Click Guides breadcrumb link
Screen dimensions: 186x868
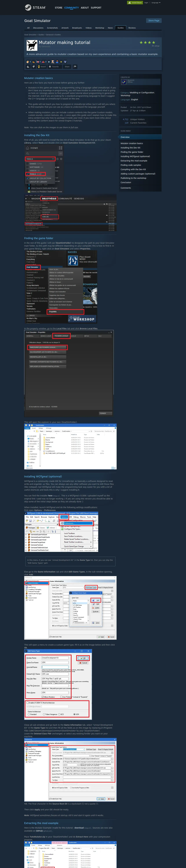[41, 35]
